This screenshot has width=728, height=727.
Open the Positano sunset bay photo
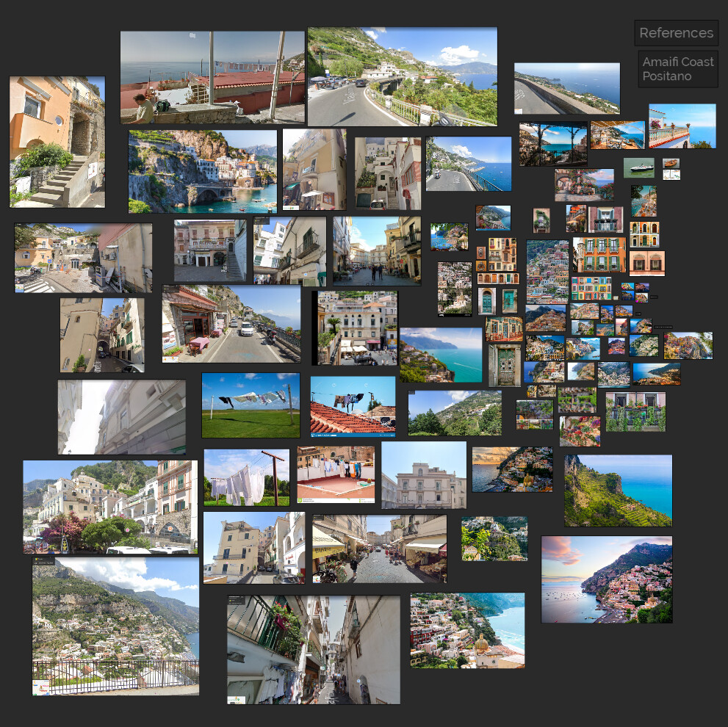(x=607, y=580)
